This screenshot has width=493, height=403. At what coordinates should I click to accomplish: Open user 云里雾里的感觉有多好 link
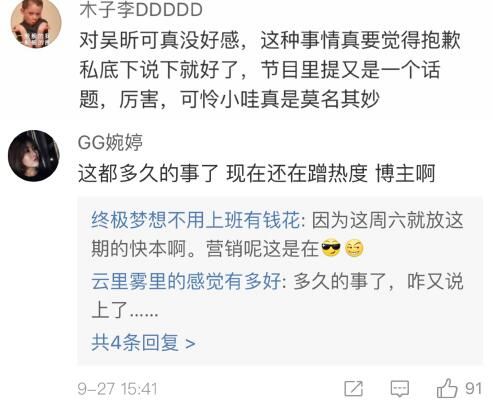[186, 281]
